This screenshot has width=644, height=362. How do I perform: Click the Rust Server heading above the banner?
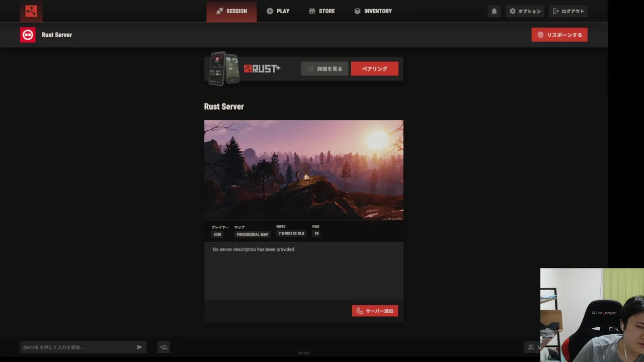(x=224, y=107)
